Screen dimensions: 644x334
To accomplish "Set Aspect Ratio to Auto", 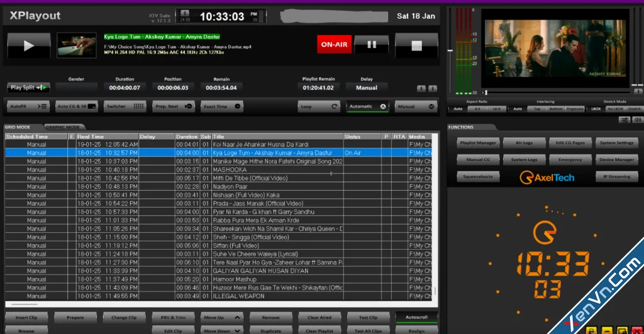I will coord(458,109).
